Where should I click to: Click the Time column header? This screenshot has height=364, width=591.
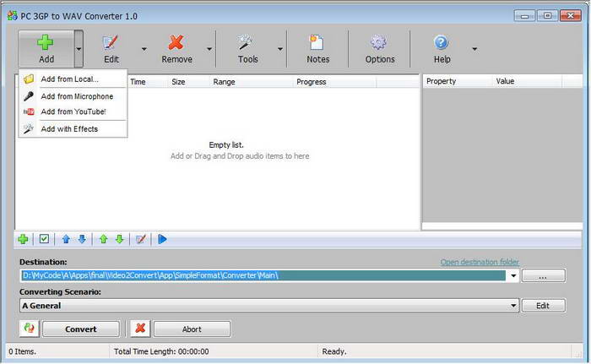(x=148, y=82)
